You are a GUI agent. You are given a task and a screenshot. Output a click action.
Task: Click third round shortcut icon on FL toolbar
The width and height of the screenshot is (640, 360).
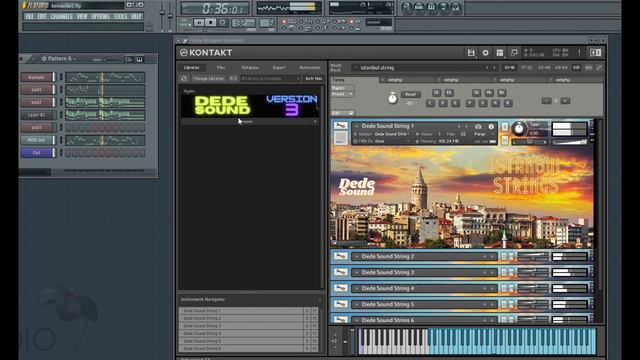pyautogui.click(x=431, y=7)
